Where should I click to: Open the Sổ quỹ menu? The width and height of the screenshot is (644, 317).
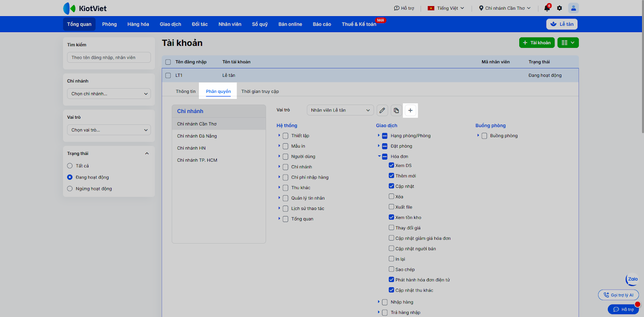tap(260, 24)
